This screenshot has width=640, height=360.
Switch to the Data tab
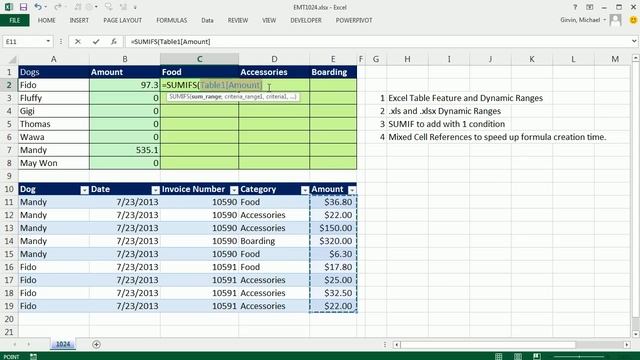point(207,20)
